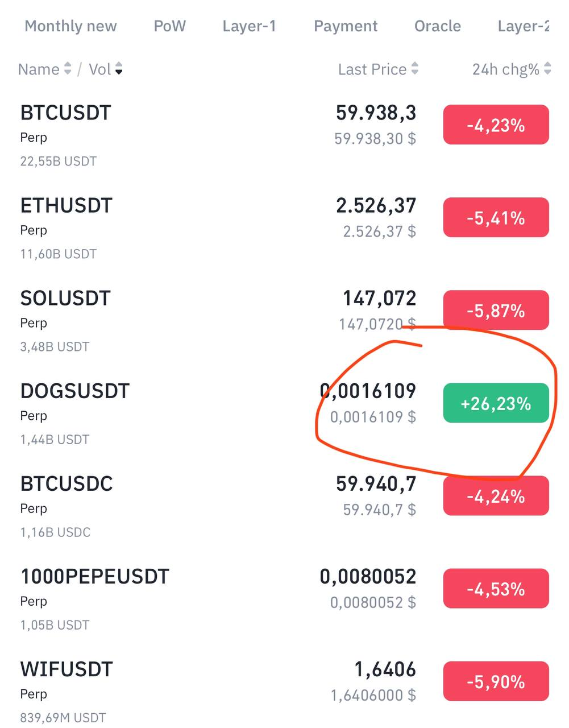Select the Layer-1 category tab

point(249,26)
